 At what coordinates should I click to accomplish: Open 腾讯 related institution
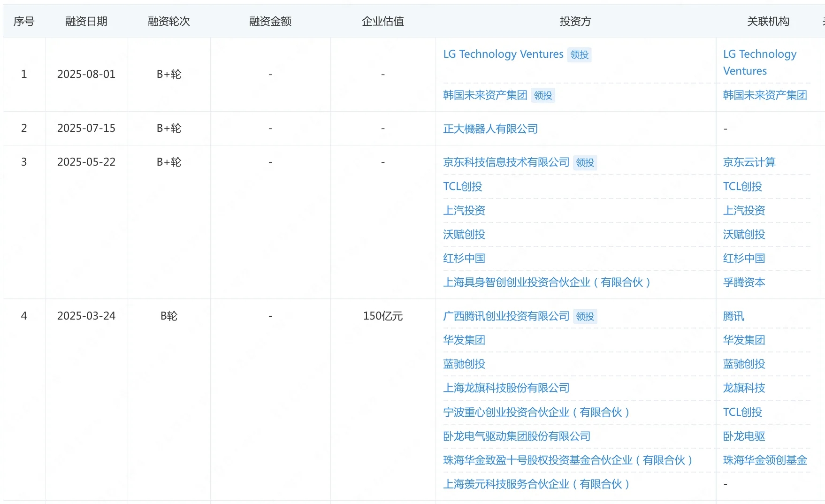click(733, 316)
